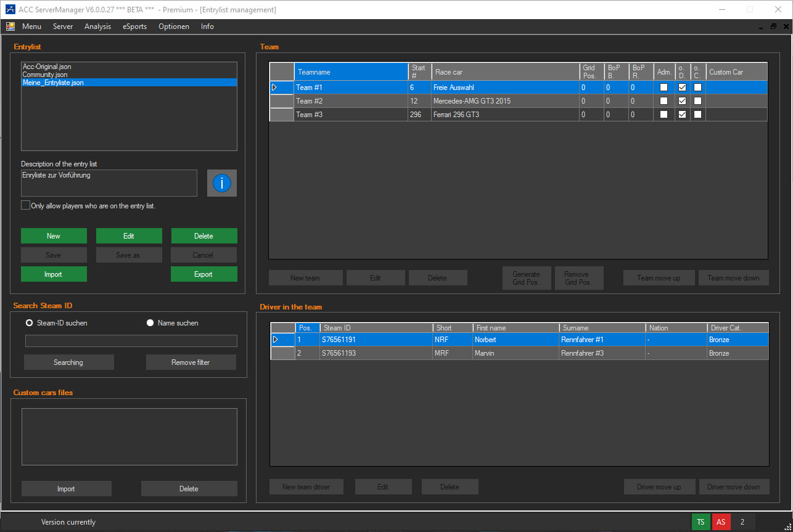793x532 pixels.
Task: Click the blue info icon beside description
Action: coord(221,183)
